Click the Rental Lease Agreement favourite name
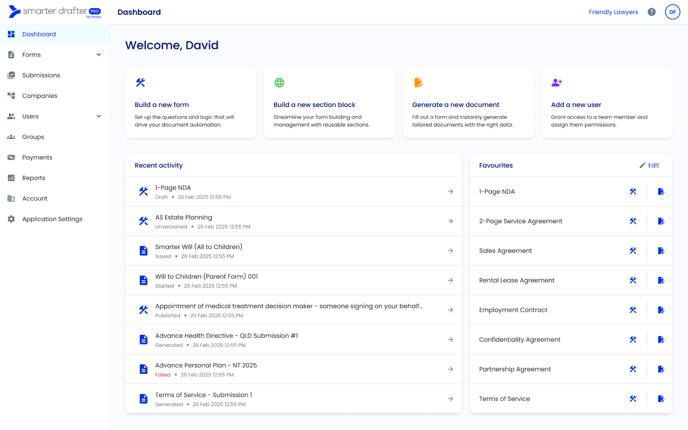This screenshot has height=430, width=688. point(516,280)
